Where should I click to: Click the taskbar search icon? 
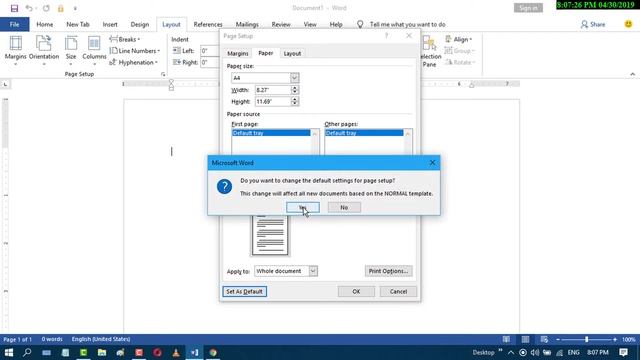pyautogui.click(x=27, y=352)
